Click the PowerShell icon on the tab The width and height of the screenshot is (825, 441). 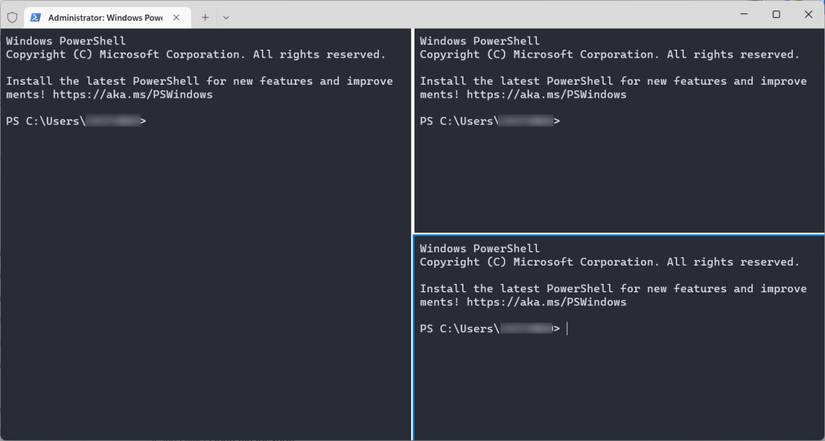click(x=36, y=17)
